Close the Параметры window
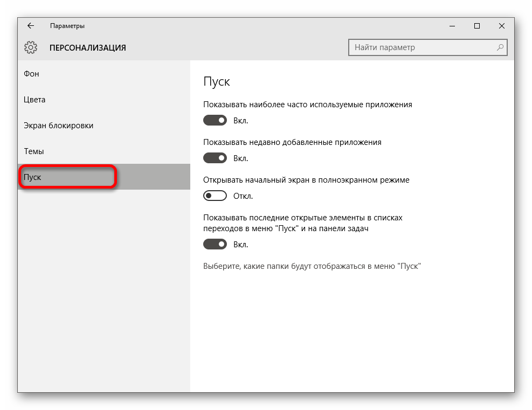The height and width of the screenshot is (410, 532). (x=501, y=26)
